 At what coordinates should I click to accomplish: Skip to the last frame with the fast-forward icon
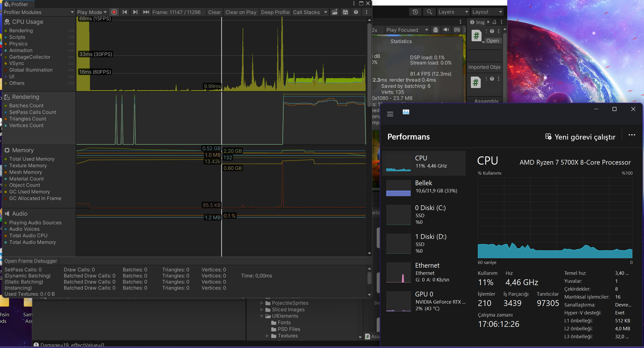tap(146, 12)
